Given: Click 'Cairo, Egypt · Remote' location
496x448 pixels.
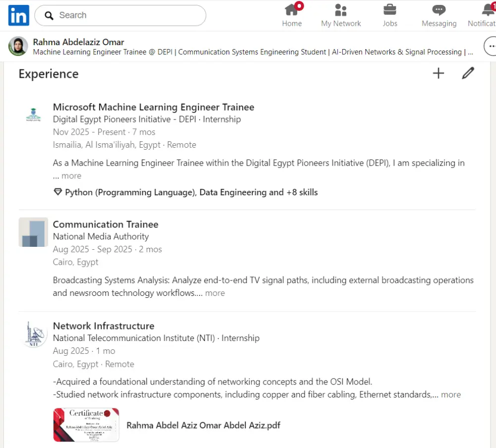Looking at the screenshot, I should [93, 364].
